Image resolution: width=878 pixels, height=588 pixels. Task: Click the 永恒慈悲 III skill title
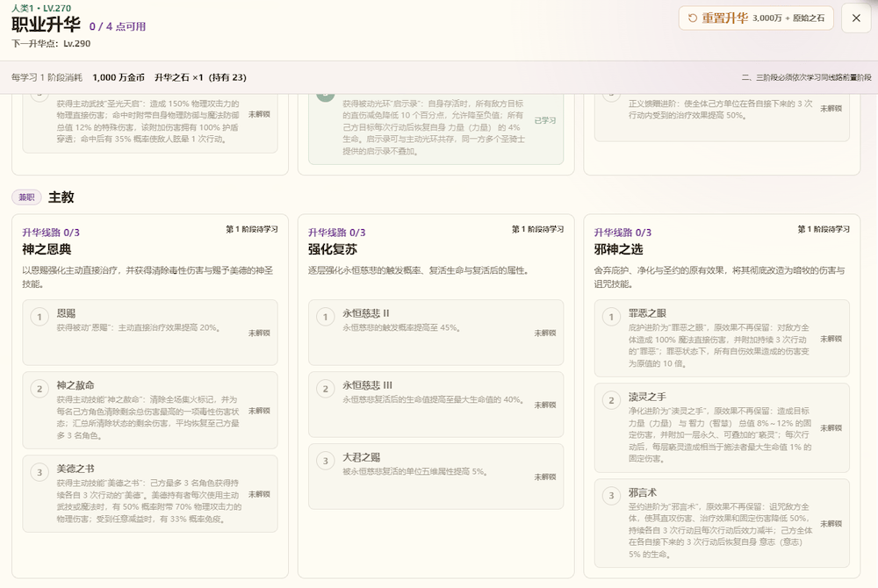[x=367, y=385]
